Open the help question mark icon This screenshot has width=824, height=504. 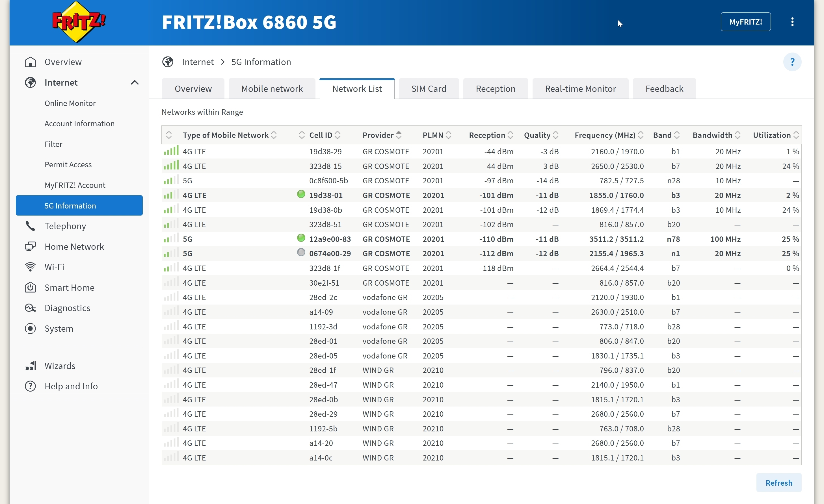[792, 62]
